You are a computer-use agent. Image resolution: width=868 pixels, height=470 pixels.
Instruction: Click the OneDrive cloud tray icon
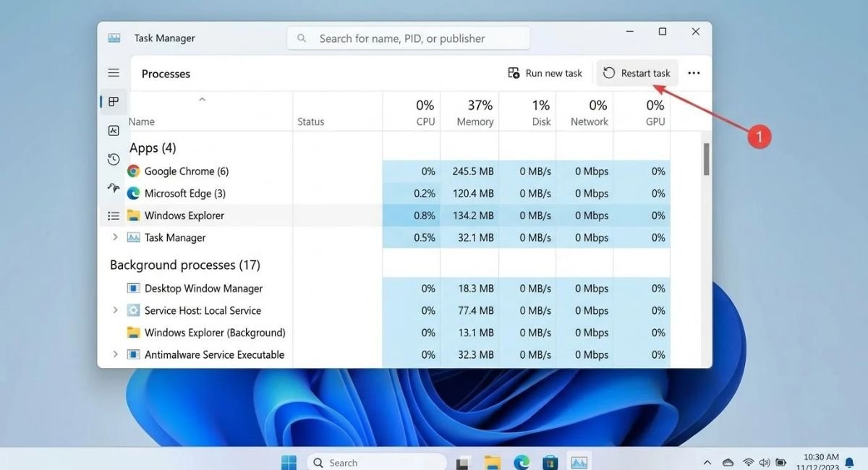click(x=728, y=463)
